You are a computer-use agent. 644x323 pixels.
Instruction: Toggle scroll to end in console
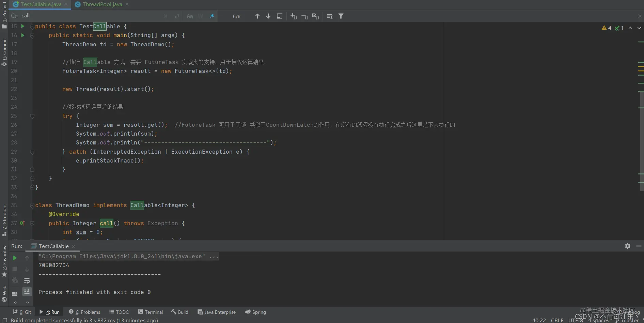coord(27,291)
